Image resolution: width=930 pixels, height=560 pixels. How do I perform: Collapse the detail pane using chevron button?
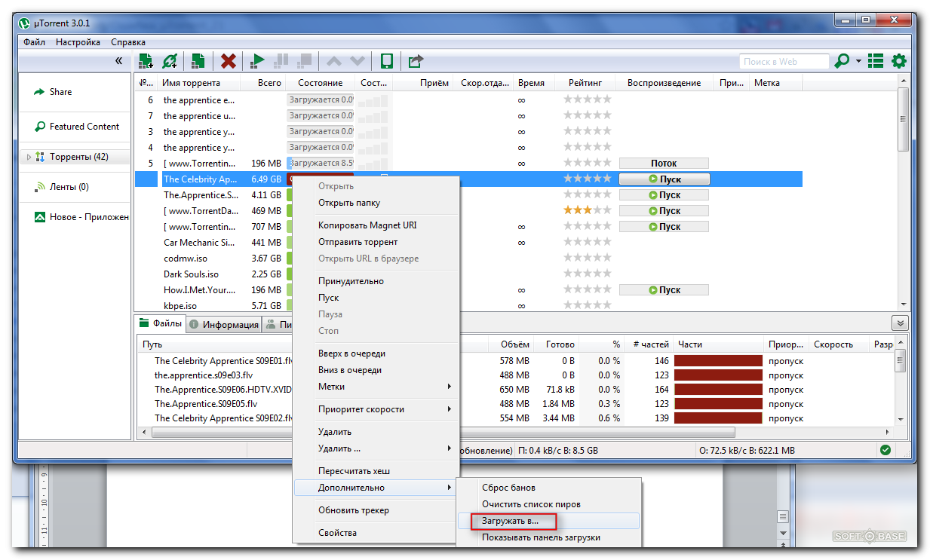tap(899, 323)
